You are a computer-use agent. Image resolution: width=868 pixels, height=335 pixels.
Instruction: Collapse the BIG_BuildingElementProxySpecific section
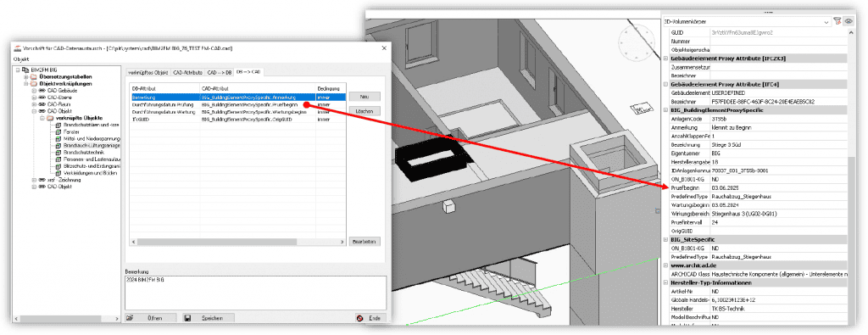pos(665,110)
